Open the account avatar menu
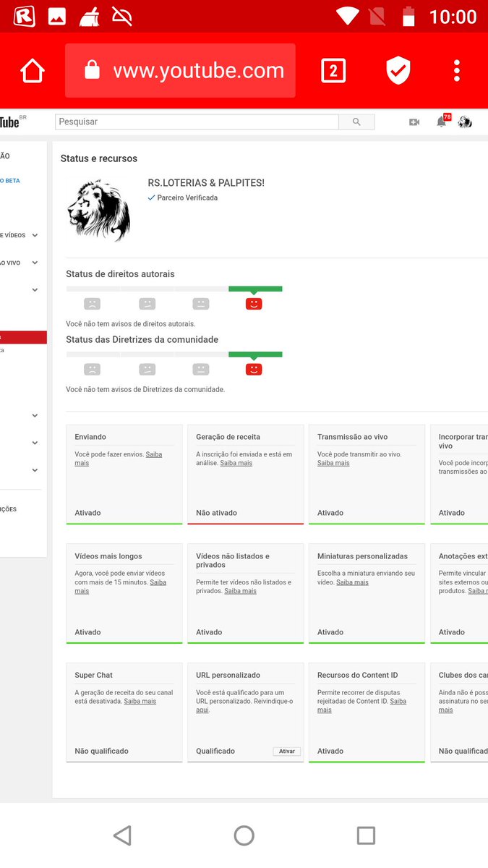 (465, 122)
